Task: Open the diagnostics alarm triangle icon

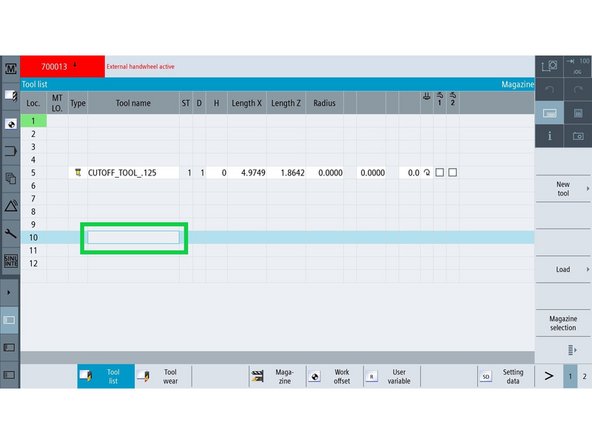Action: pos(11,206)
